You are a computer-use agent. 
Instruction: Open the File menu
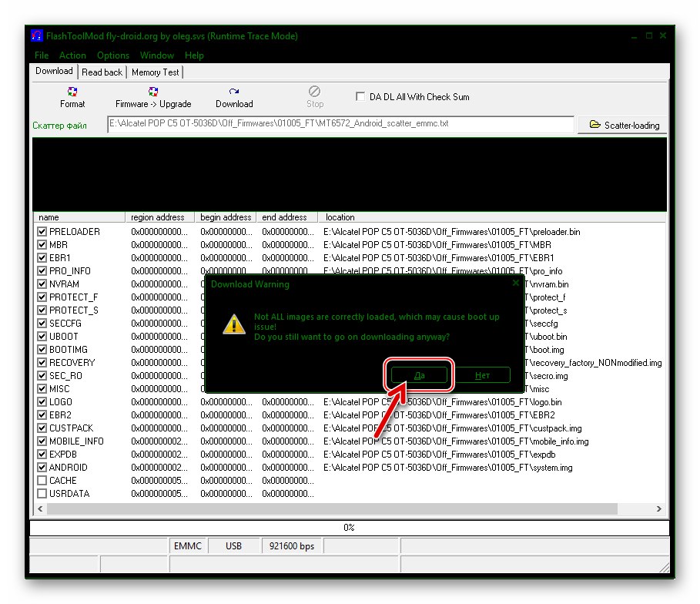[42, 55]
